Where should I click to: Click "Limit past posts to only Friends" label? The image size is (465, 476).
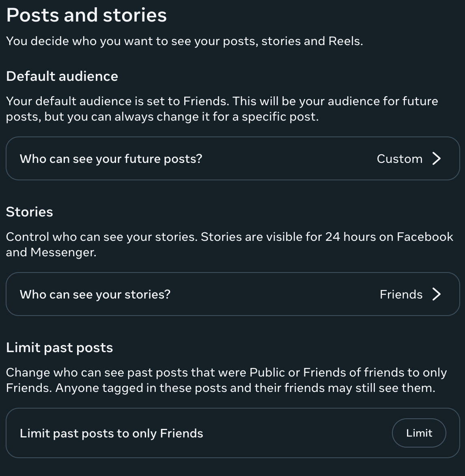pyautogui.click(x=111, y=433)
